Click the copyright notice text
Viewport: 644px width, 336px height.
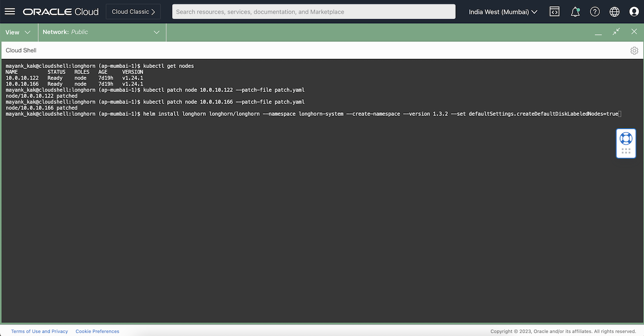tap(563, 331)
